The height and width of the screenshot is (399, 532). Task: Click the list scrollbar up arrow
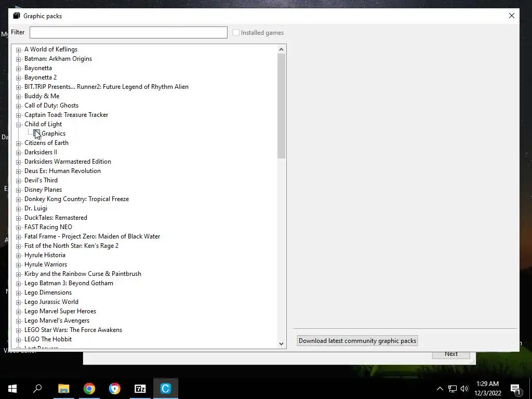pos(281,49)
